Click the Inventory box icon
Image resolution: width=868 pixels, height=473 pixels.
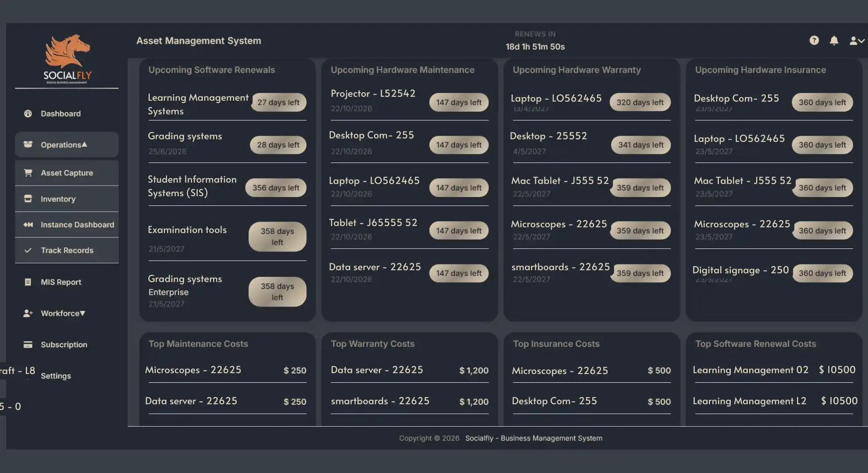coord(28,198)
